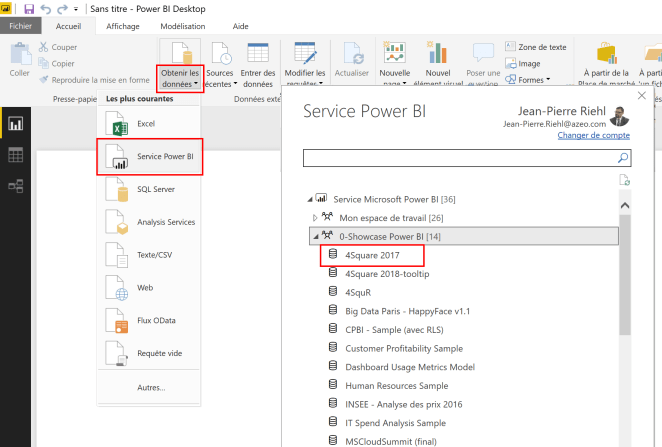Open the Formes dropdown
The width and height of the screenshot is (662, 447).
pos(532,80)
